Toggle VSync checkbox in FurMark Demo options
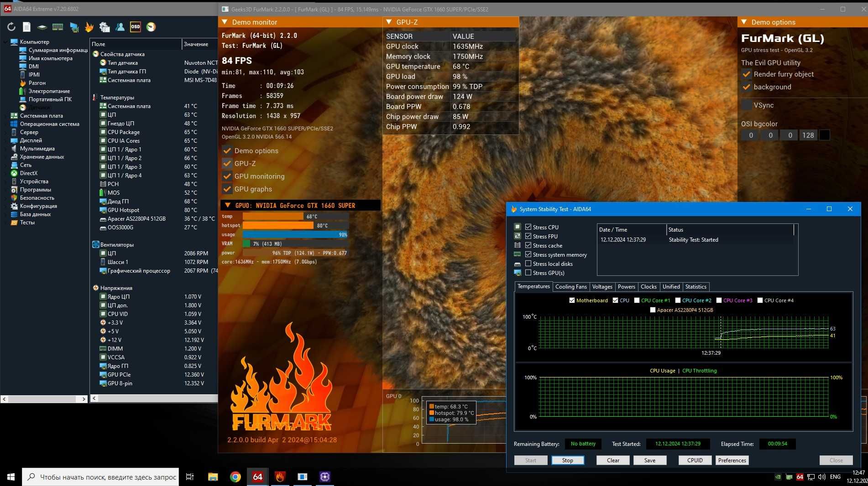This screenshot has height=486, width=868. coord(747,105)
